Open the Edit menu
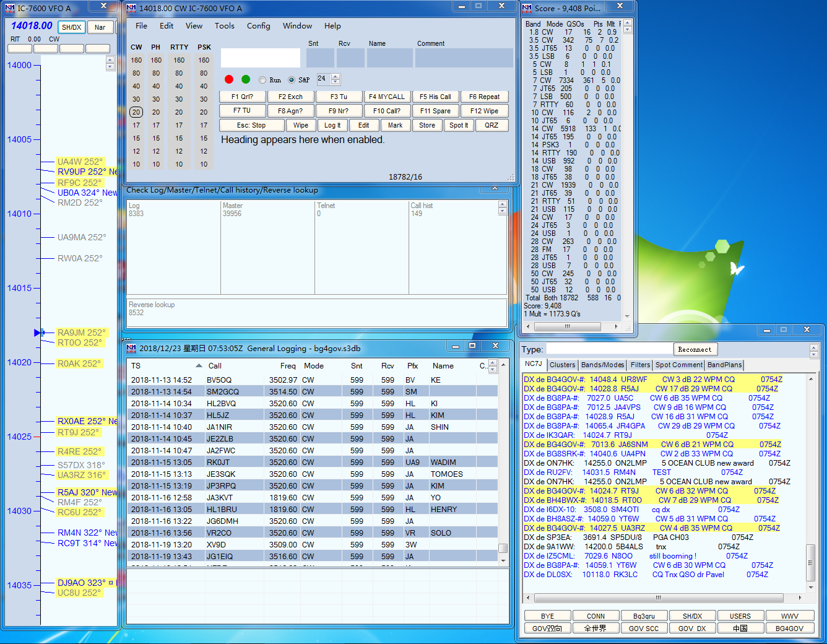The width and height of the screenshot is (827, 644). [167, 26]
